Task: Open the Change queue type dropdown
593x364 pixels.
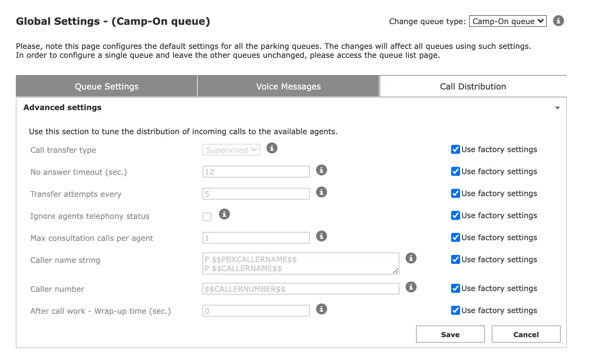Action: tap(508, 21)
